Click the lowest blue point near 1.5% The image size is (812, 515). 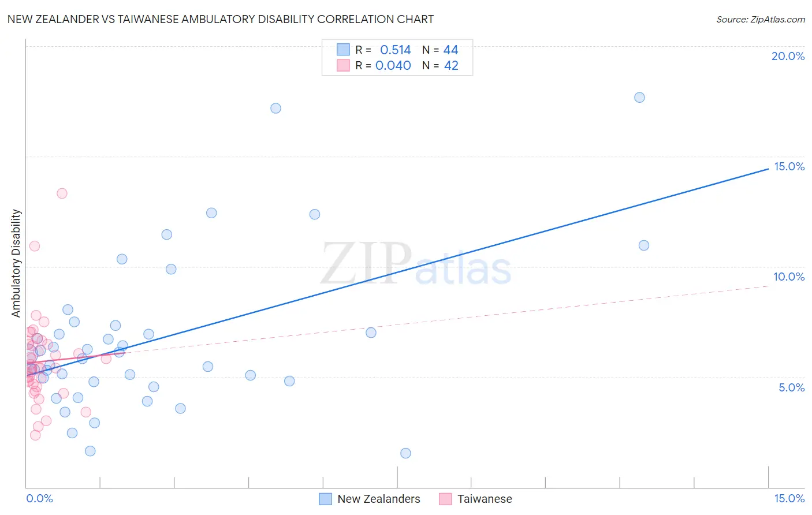click(405, 453)
